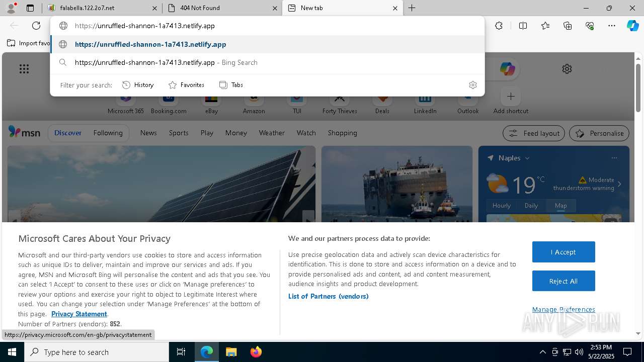Viewport: 644px width, 362px height.
Task: Open the Copilot sidebar icon
Action: [x=632, y=26]
